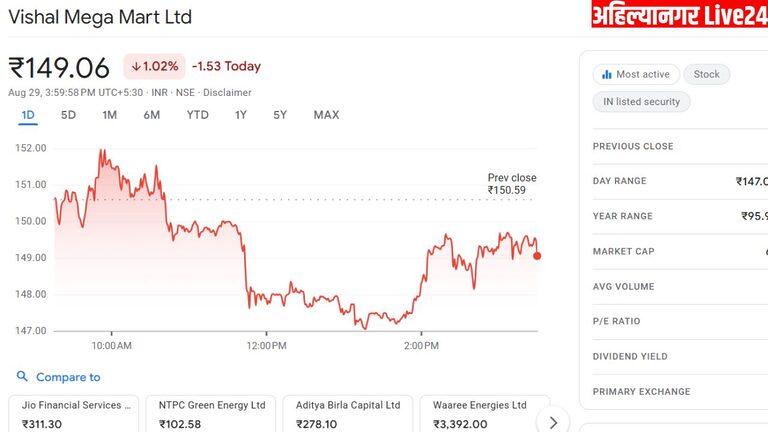The image size is (768, 432).
Task: Click the IN listed security chip
Action: coord(641,101)
